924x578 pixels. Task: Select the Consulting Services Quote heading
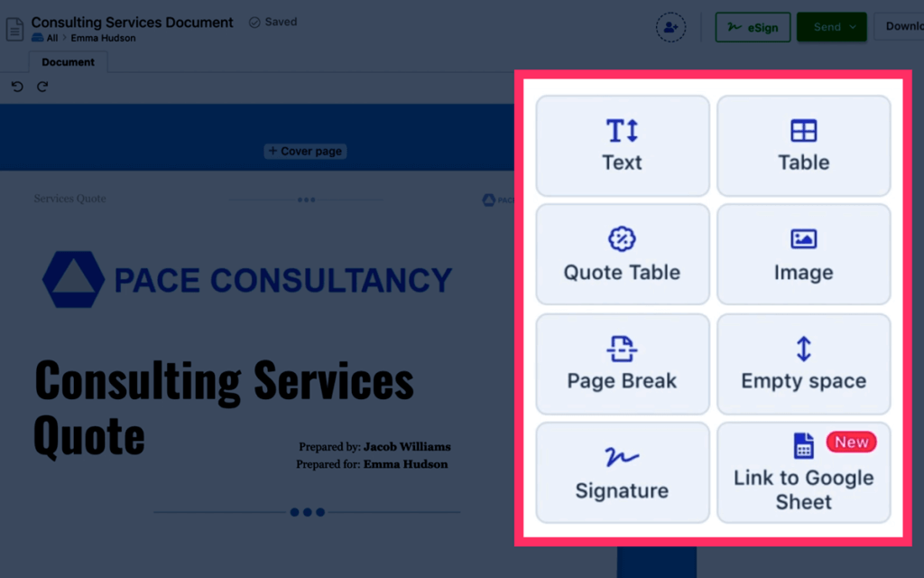point(224,408)
